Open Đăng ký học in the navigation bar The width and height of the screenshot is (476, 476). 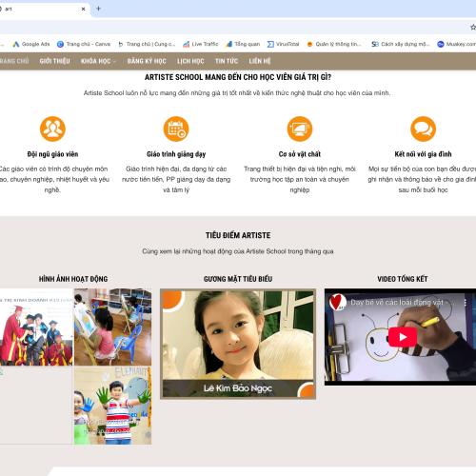(x=147, y=61)
